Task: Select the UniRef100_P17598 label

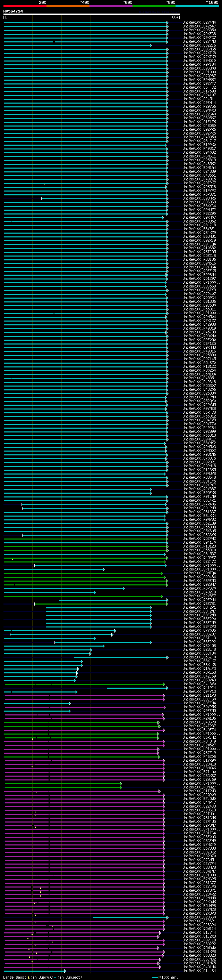Action: pos(199,91)
